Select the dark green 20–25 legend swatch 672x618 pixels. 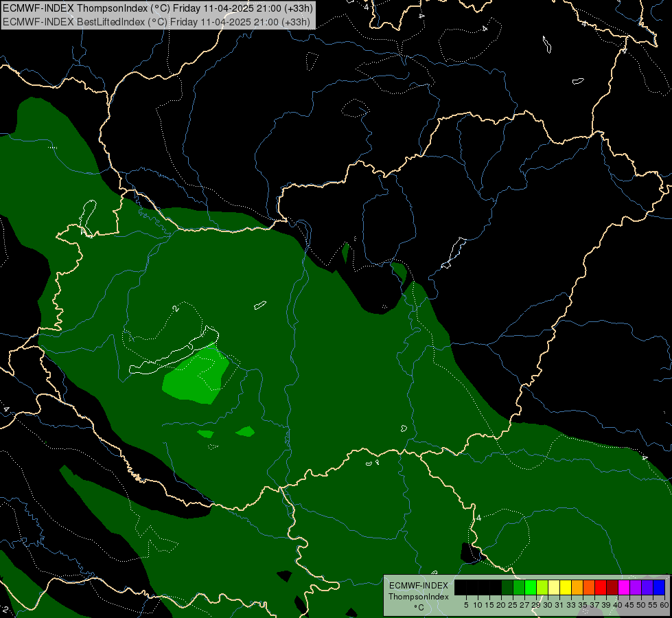coord(507,587)
